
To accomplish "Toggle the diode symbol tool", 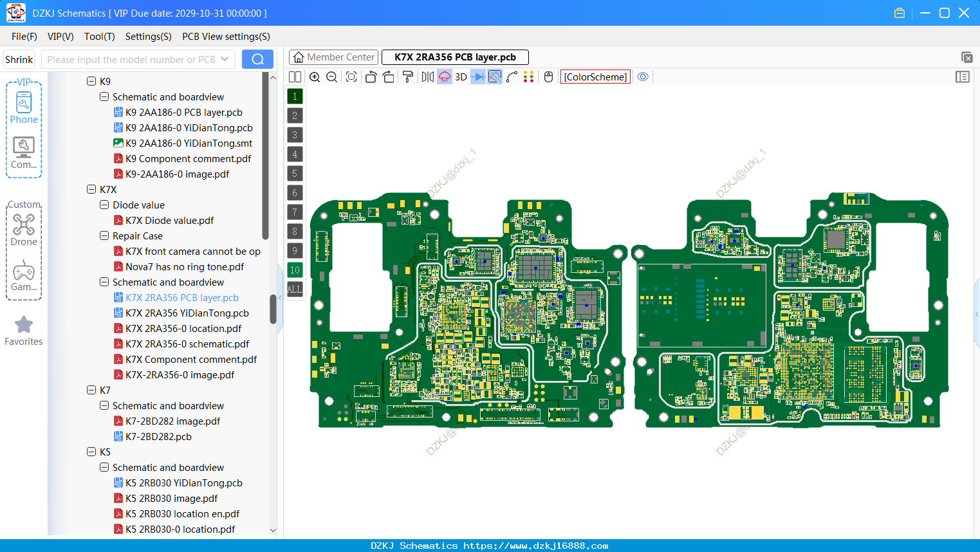I will point(478,77).
